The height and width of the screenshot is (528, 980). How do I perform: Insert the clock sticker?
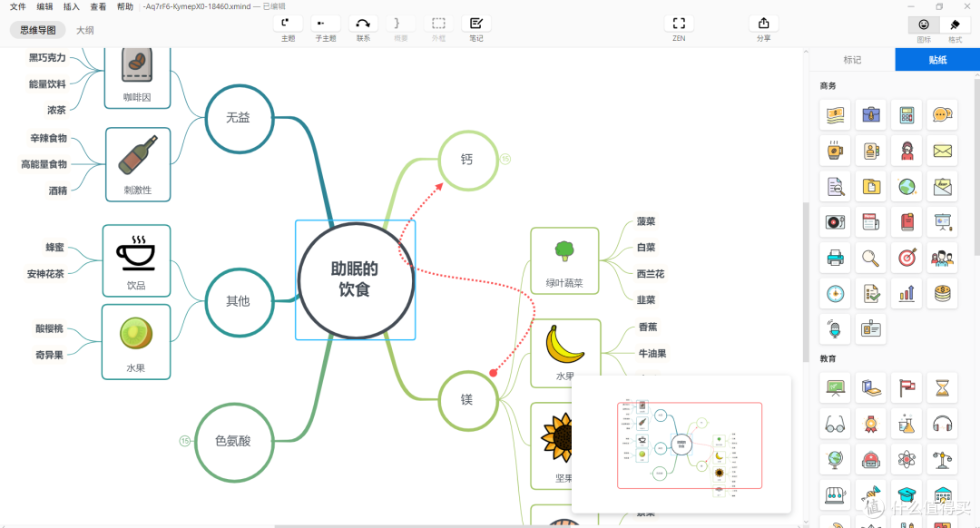point(835,293)
